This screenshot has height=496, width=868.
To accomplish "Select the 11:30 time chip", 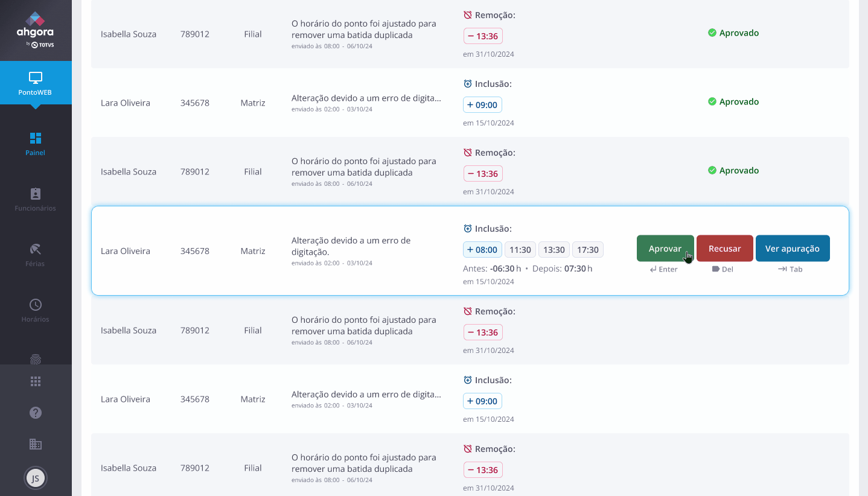I will (x=520, y=250).
